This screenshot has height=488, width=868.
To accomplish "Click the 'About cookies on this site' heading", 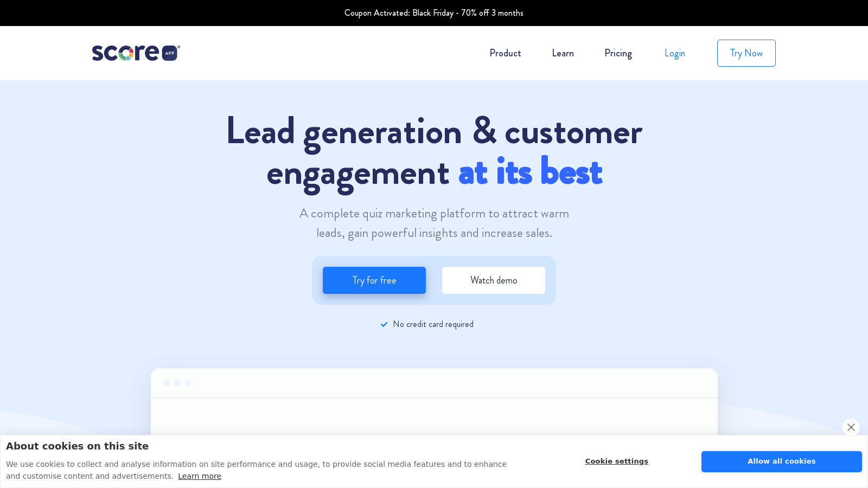I will [77, 446].
